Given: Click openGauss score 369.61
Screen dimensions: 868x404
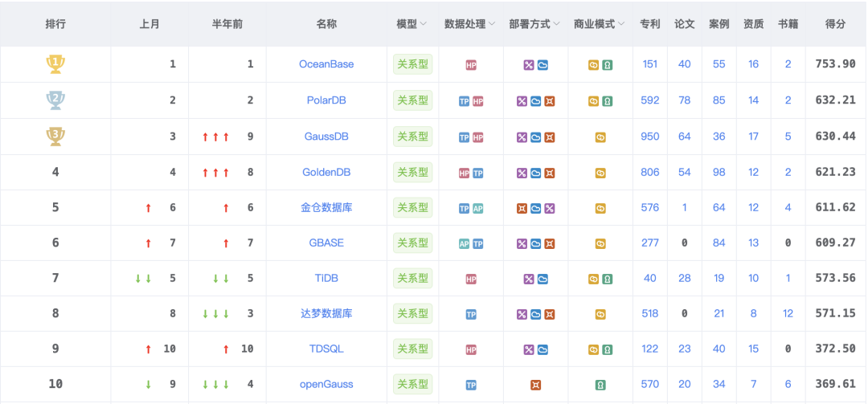Looking at the screenshot, I should (x=835, y=384).
